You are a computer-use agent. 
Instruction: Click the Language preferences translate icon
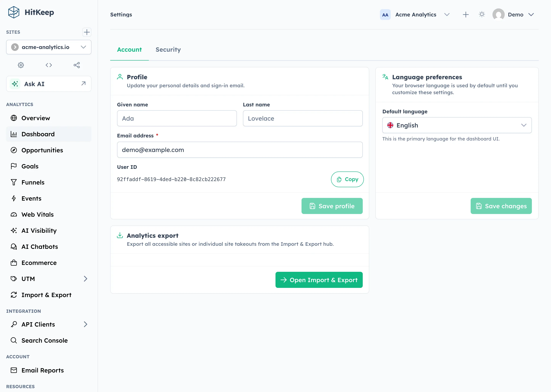[385, 77]
